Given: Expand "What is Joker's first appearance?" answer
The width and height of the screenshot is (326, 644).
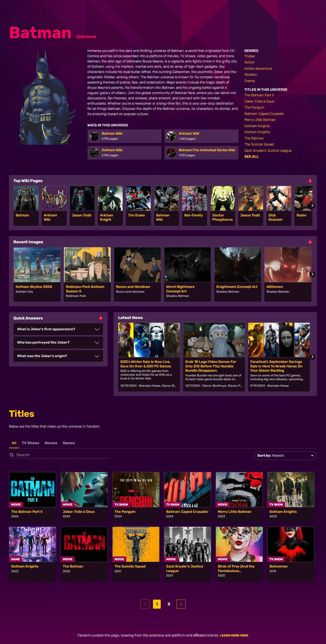Looking at the screenshot, I should click(x=58, y=329).
